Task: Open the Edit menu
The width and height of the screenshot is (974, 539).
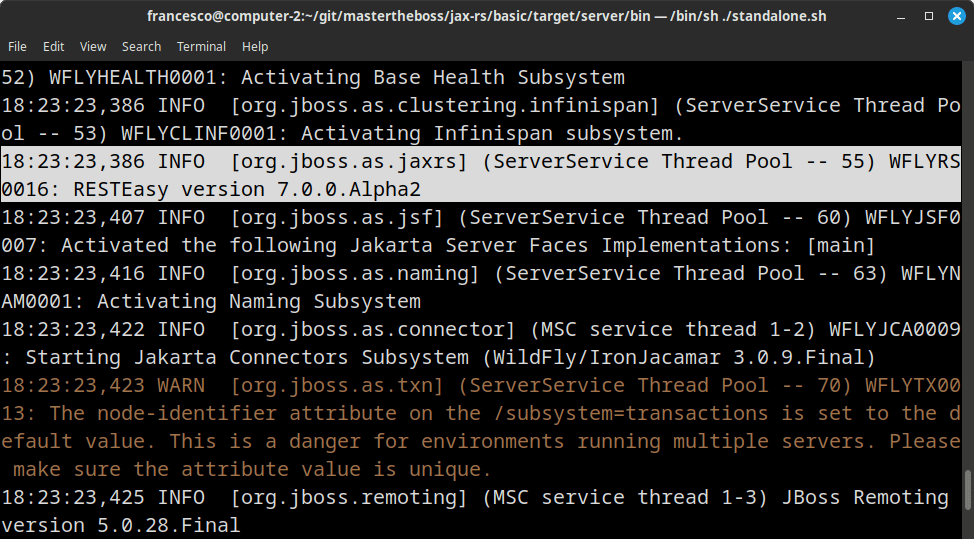Action: pyautogui.click(x=53, y=47)
